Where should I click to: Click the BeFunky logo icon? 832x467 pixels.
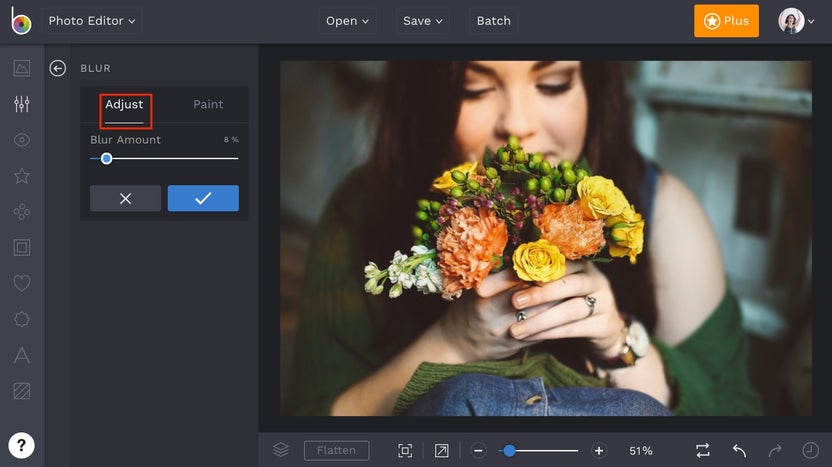pos(21,21)
